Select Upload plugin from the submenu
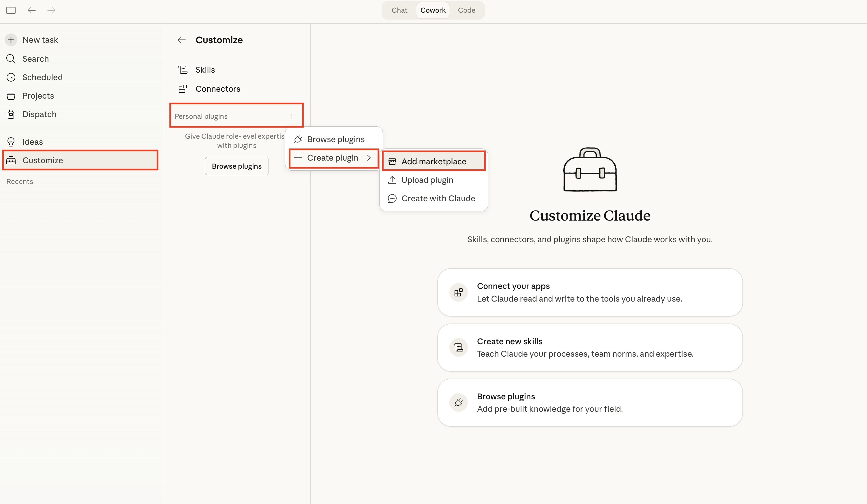Viewport: 867px width, 504px height. pos(427,180)
